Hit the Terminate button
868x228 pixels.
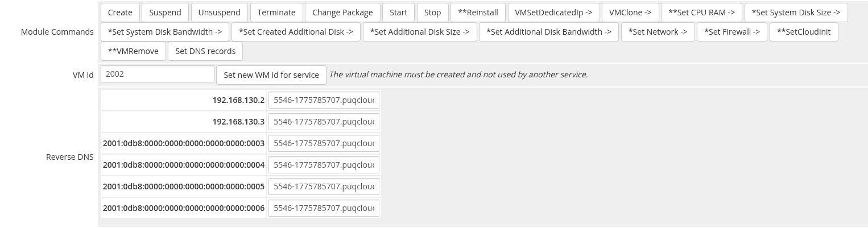(276, 13)
